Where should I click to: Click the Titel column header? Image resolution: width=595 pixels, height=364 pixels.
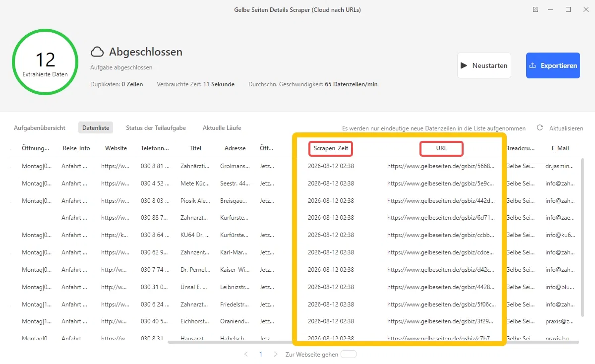pos(195,148)
